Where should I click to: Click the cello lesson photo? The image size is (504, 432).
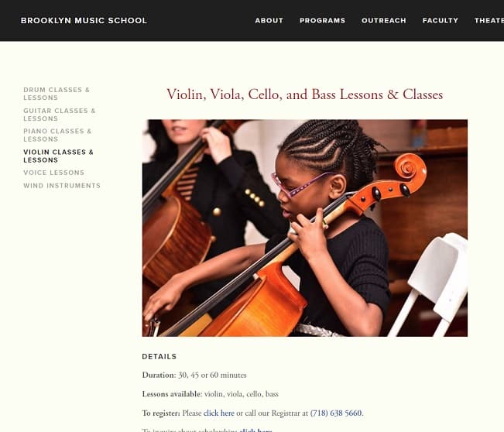coord(305,228)
